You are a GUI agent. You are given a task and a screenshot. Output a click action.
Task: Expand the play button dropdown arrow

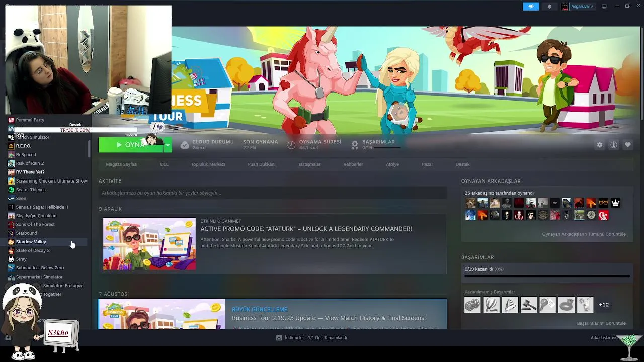(168, 145)
